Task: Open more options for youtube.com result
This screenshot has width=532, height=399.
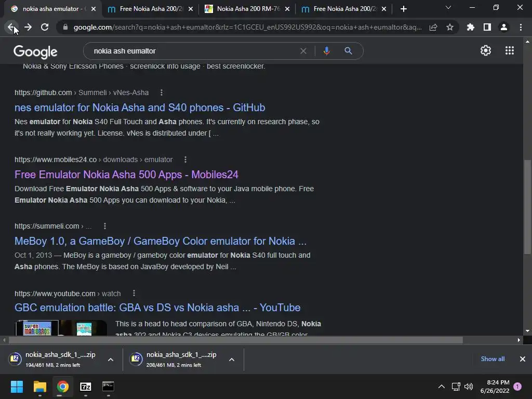Action: pos(134,293)
